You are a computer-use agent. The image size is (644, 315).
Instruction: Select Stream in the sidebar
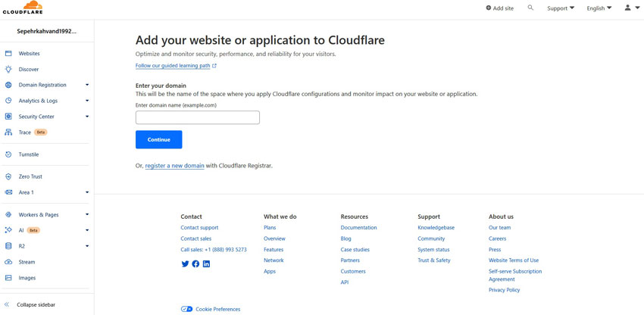coord(27,262)
